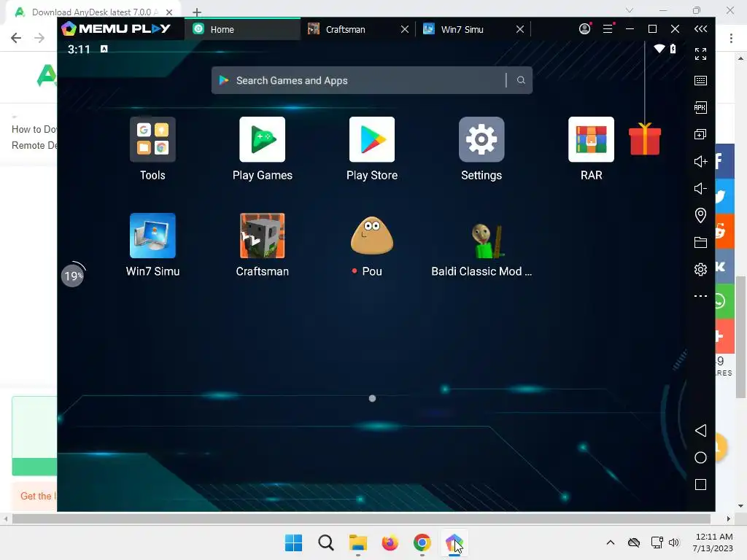Open a new browser tab
Viewport: 747px width, 560px height.
pyautogui.click(x=197, y=12)
